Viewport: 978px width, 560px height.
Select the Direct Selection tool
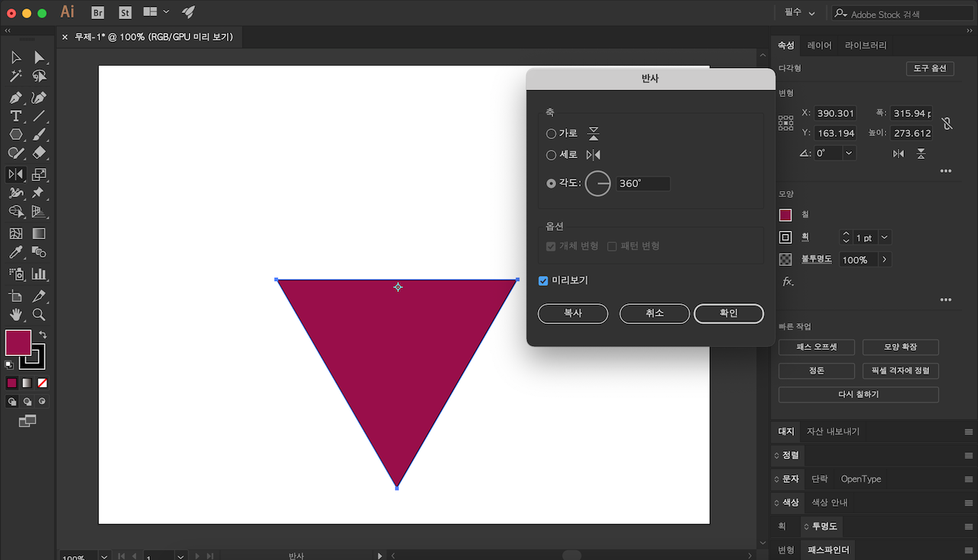point(39,57)
